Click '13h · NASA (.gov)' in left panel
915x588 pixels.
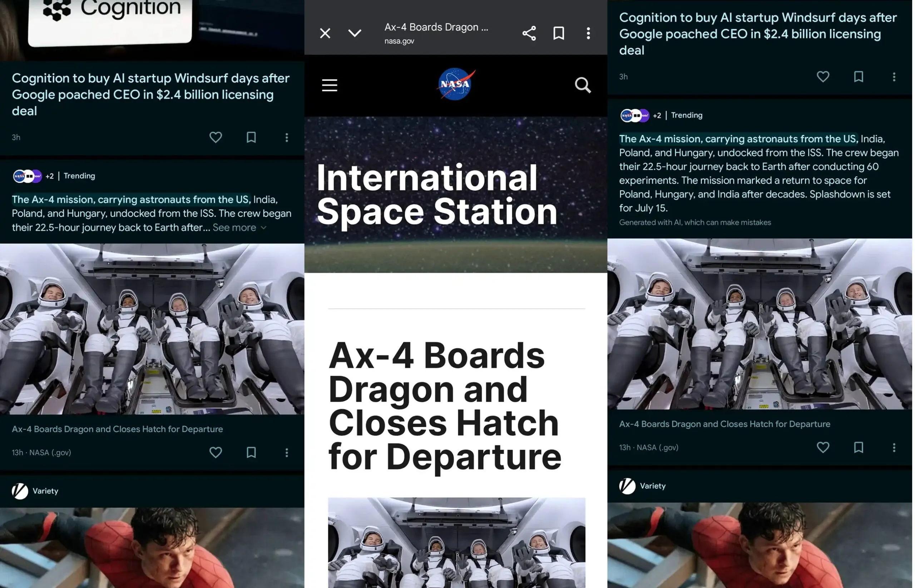(x=41, y=453)
